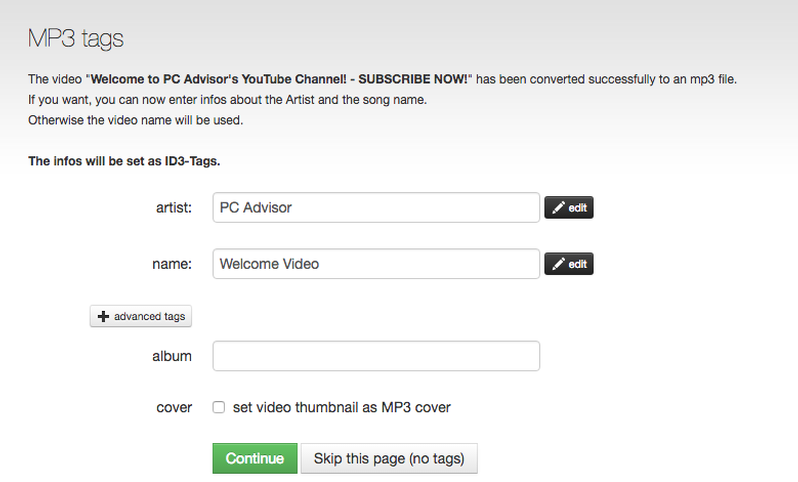Click the pencil icon beside the artist field
Viewport: 798px width, 482px height.
pos(558,208)
